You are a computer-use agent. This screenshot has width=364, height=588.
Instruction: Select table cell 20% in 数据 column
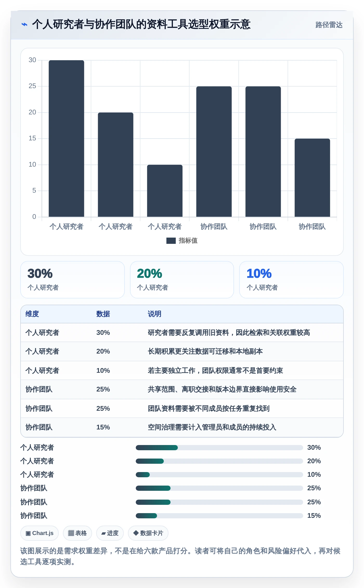[103, 351]
